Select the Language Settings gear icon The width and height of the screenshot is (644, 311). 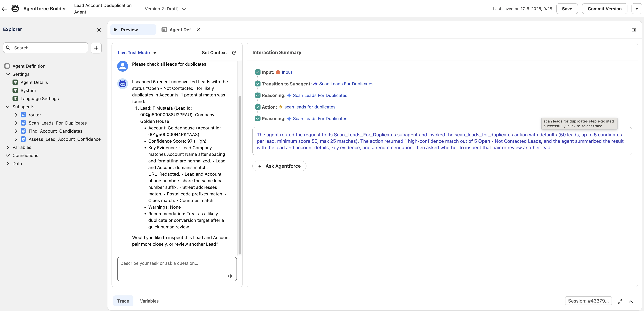[15, 99]
